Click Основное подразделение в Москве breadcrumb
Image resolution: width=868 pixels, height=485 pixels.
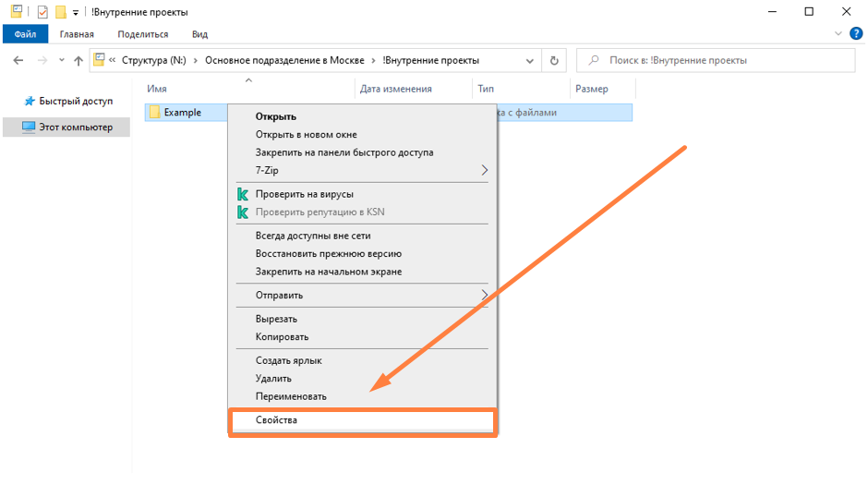tap(282, 61)
